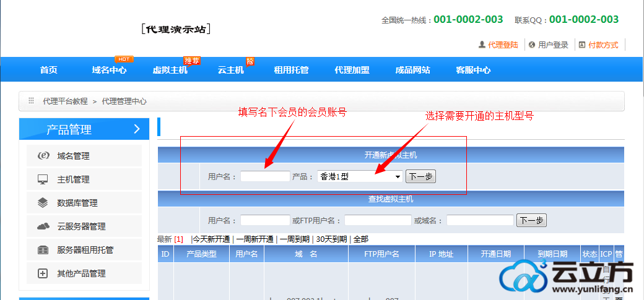Click the stacked layers icon for 数据库管理
The image size is (644, 300).
pos(43,203)
